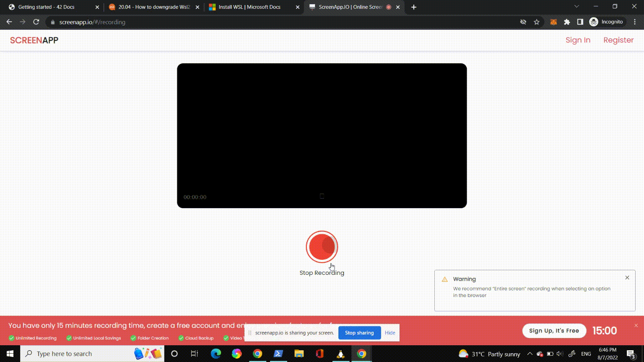
Task: Open the Linux penguin taskbar app
Action: pyautogui.click(x=340, y=354)
